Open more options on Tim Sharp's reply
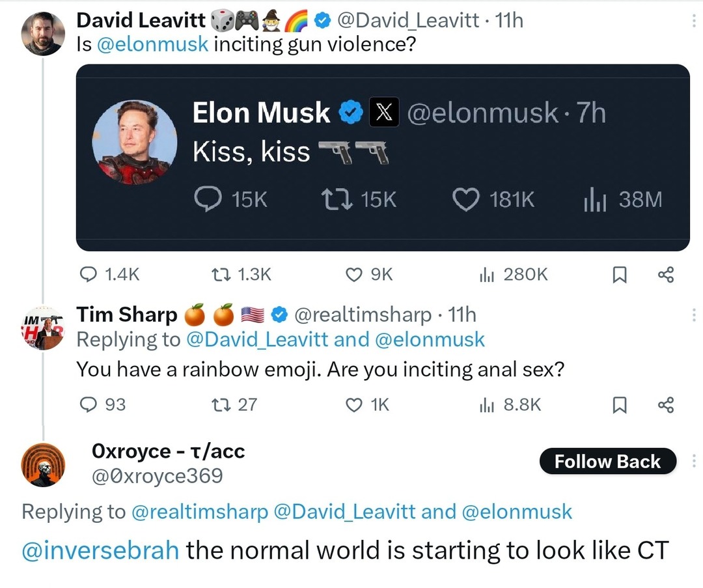Viewport: 703px width, 588px height. (694, 315)
